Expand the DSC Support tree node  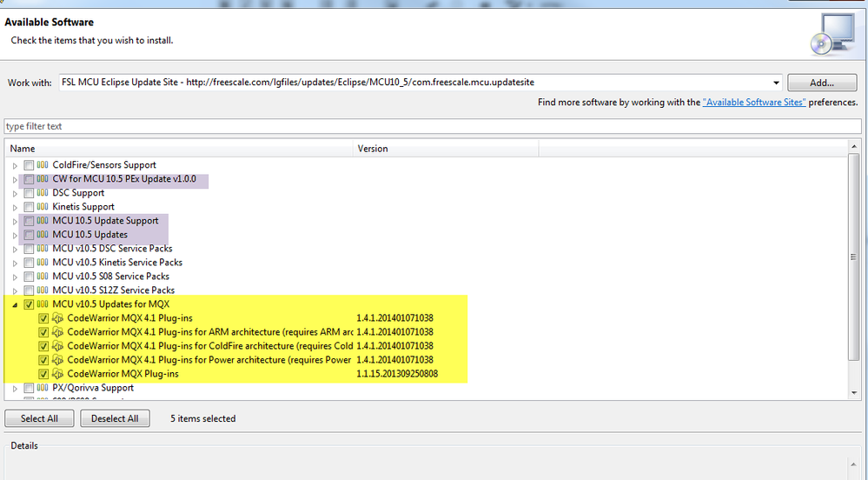15,193
